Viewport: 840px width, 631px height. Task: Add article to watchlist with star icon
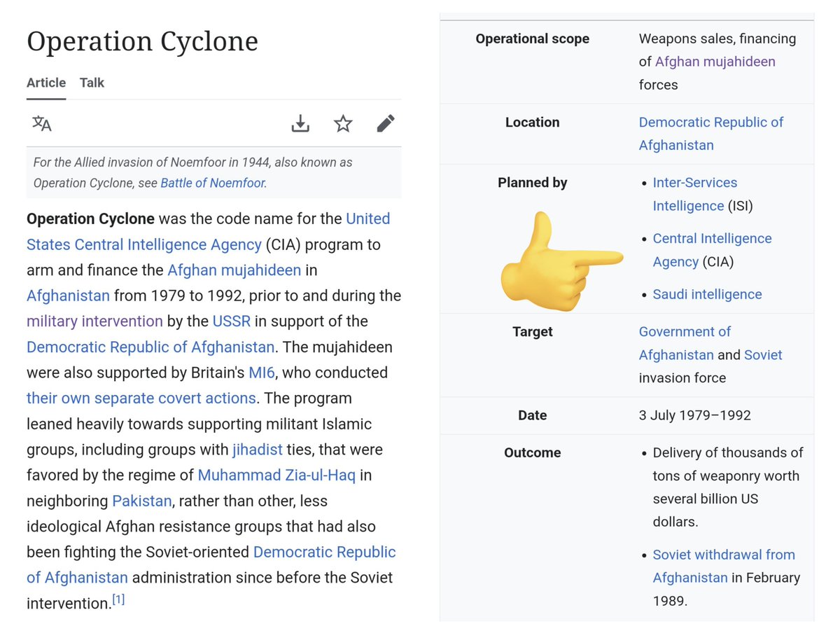(x=343, y=124)
